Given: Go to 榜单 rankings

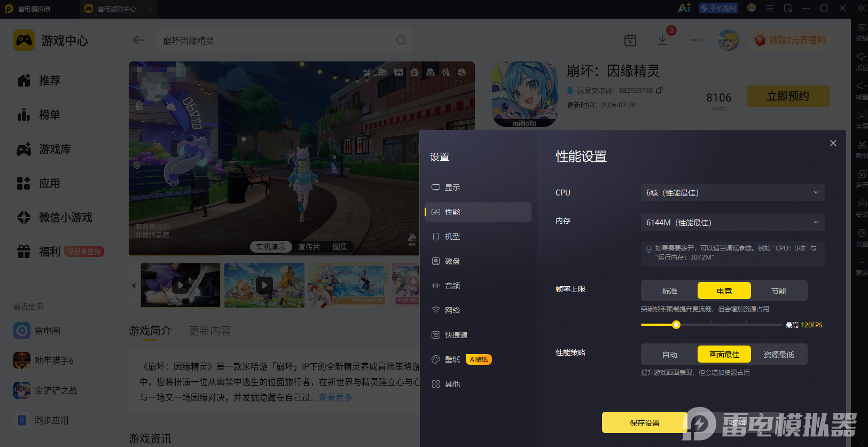Looking at the screenshot, I should [39, 115].
